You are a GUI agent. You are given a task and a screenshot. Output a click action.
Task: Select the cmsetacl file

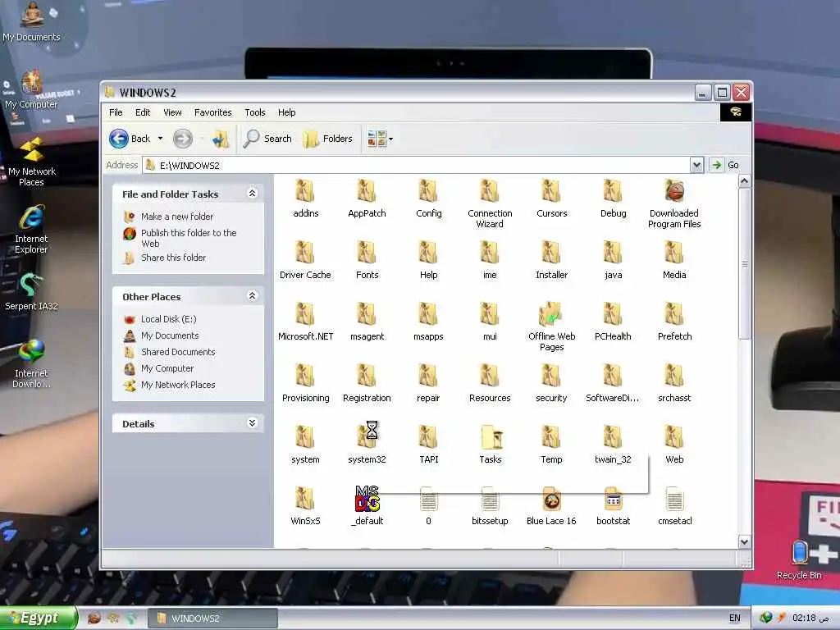pos(674,506)
